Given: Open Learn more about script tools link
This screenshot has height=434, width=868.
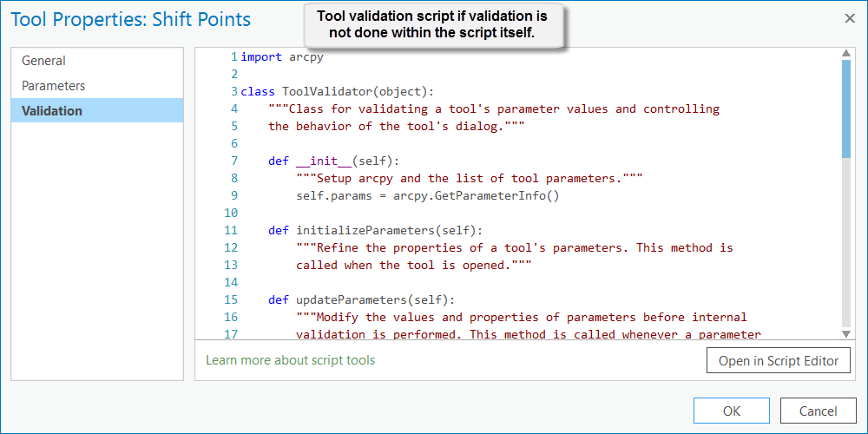Looking at the screenshot, I should [x=290, y=360].
